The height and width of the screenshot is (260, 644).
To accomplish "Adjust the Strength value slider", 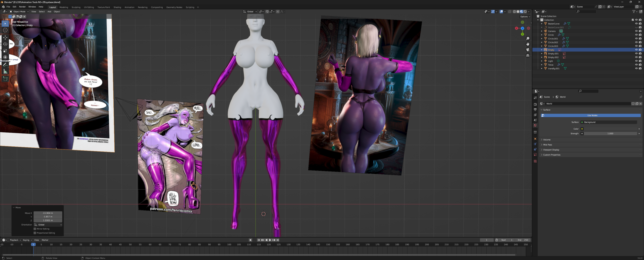I will (x=610, y=133).
